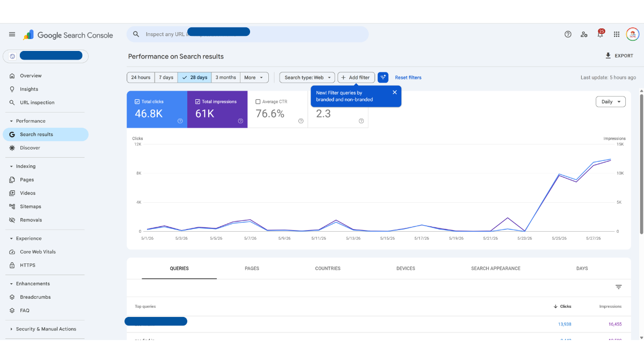The height and width of the screenshot is (362, 644).
Task: Switch to the Countries tab
Action: click(328, 269)
